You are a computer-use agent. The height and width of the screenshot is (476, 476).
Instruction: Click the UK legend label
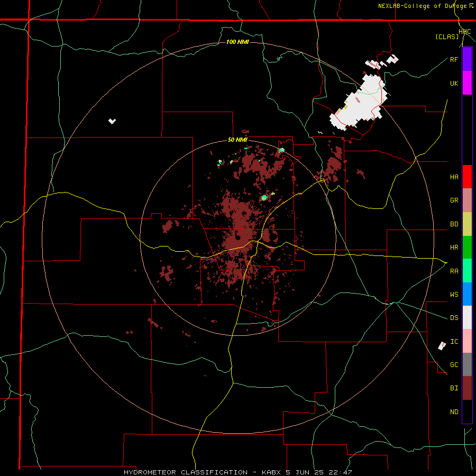pyautogui.click(x=454, y=83)
